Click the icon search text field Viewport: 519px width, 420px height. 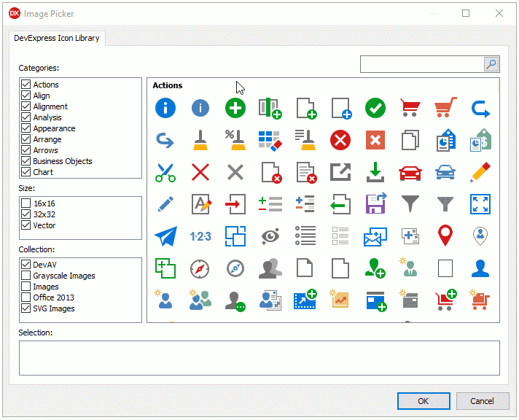[422, 65]
